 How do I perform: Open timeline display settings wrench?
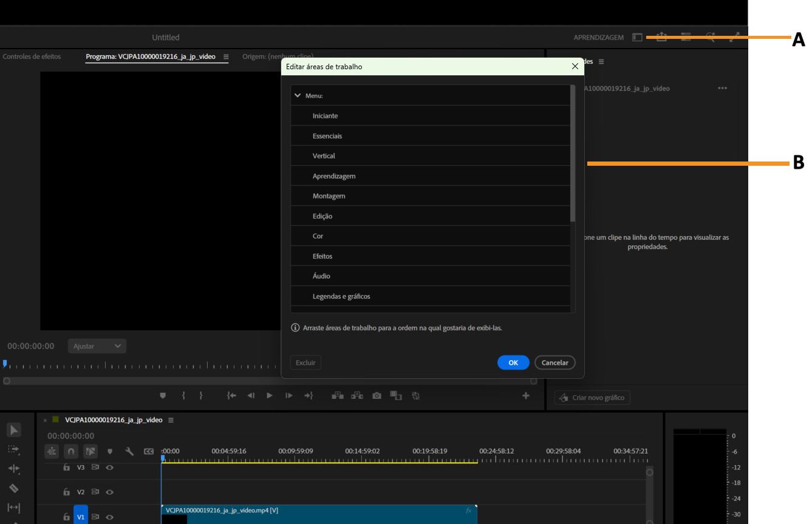coord(129,451)
